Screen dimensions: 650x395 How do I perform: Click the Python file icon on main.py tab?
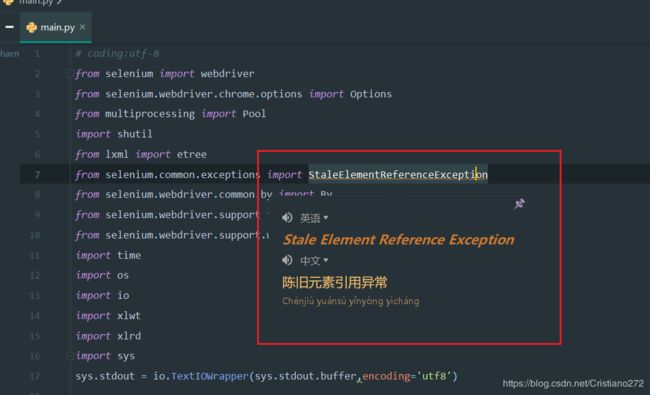[32, 28]
